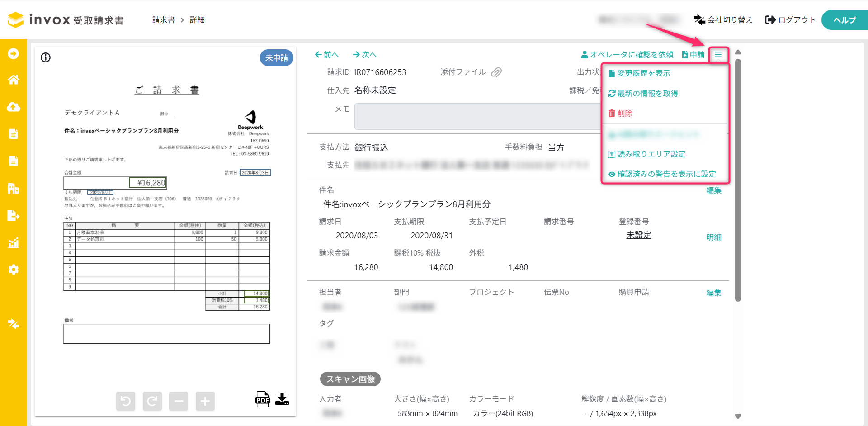Click the 名称未設定 supplier link
The height and width of the screenshot is (426, 868).
point(375,90)
